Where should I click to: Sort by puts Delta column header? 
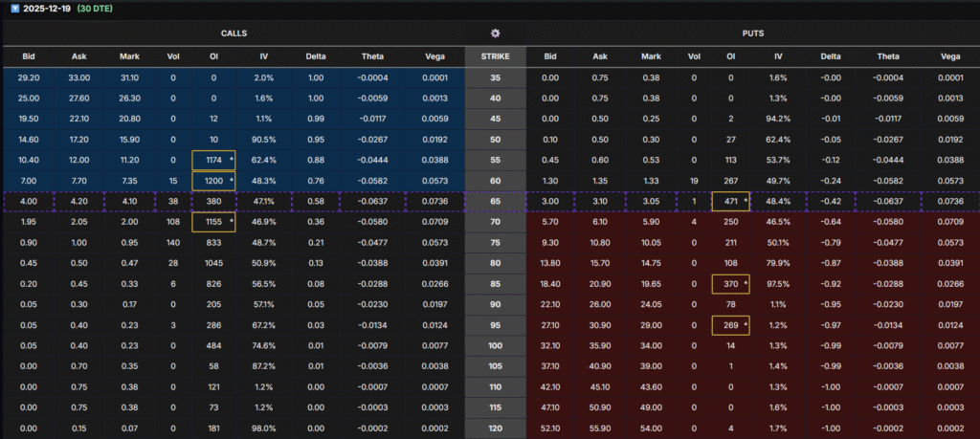pos(831,56)
